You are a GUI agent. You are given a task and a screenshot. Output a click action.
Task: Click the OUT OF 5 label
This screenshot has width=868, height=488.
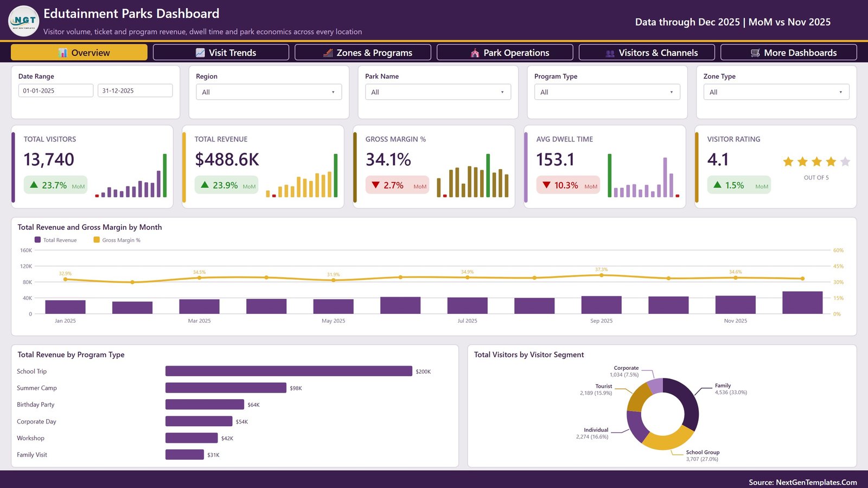tap(816, 178)
